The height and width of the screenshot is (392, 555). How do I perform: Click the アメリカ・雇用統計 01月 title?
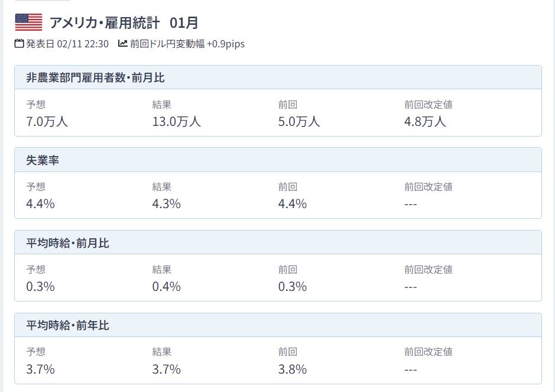pos(124,23)
